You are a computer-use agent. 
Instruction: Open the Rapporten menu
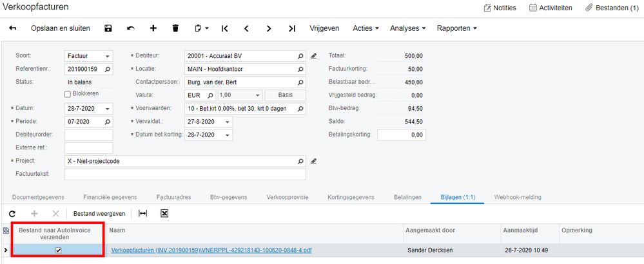point(456,28)
